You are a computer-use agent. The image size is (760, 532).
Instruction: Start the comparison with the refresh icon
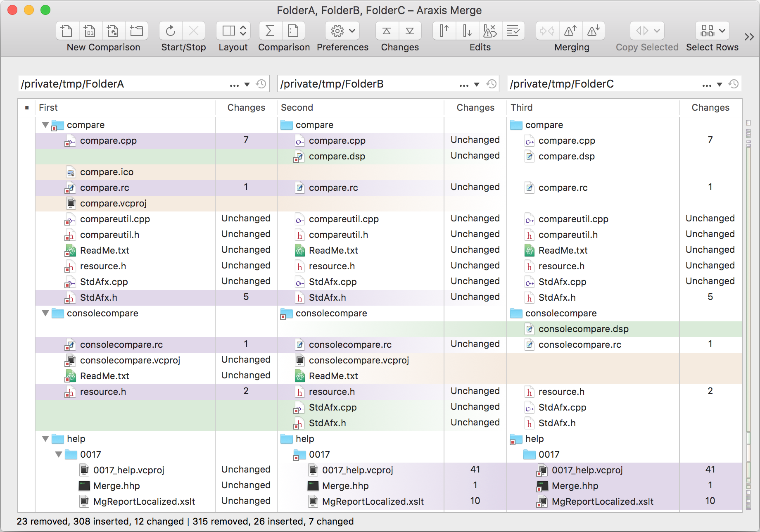(171, 31)
